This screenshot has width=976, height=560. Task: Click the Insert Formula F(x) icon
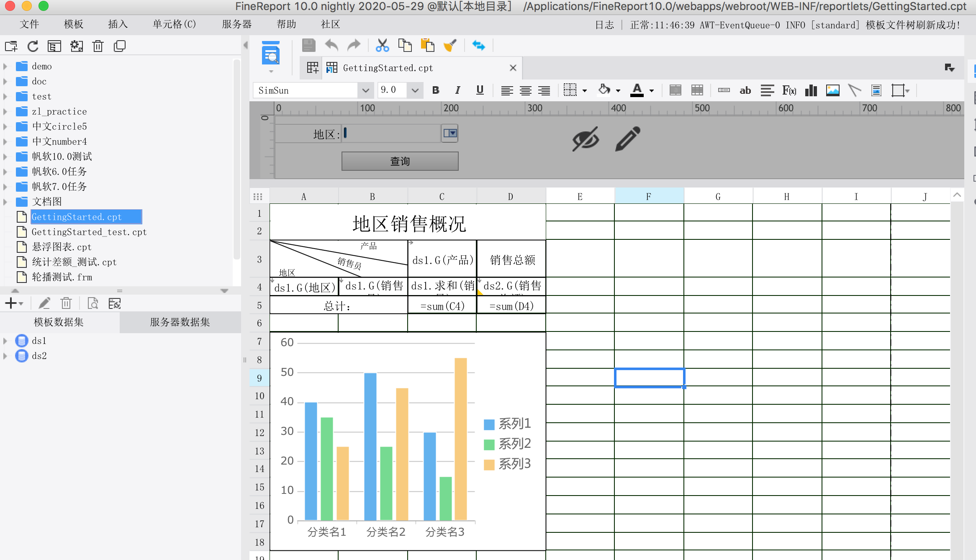pyautogui.click(x=789, y=90)
